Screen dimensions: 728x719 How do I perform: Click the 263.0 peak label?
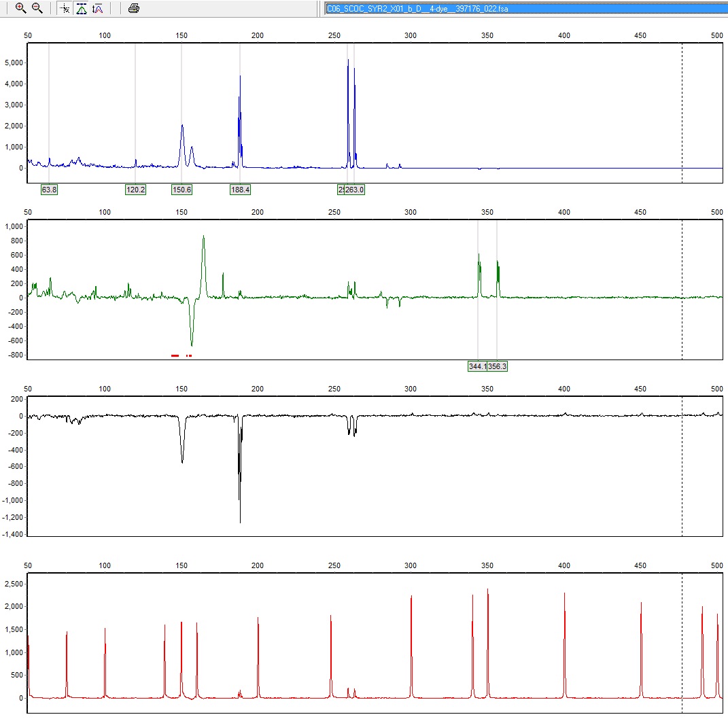pyautogui.click(x=356, y=190)
